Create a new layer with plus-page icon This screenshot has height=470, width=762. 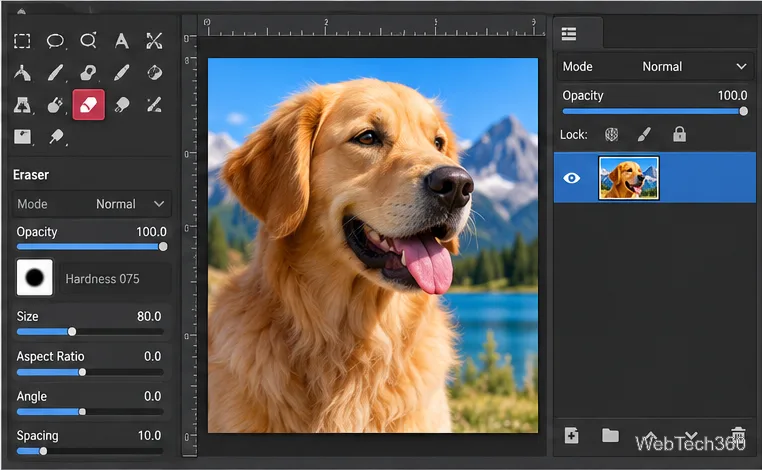point(572,435)
